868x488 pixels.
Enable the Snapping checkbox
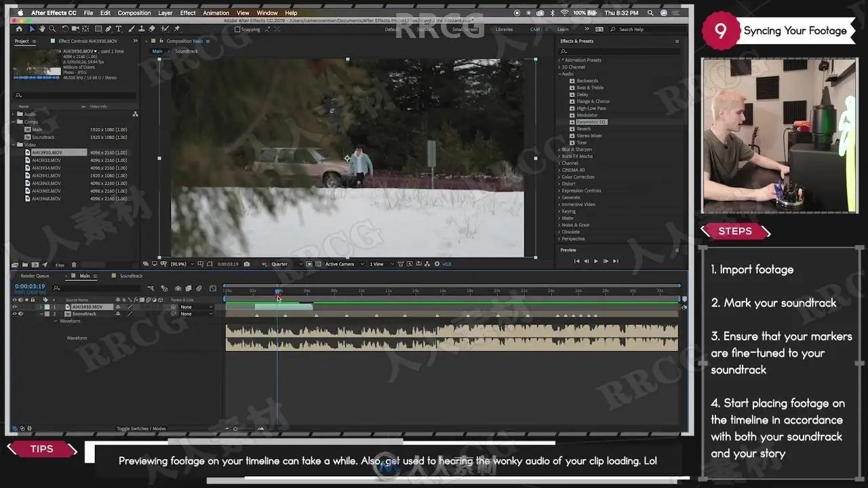pos(237,29)
